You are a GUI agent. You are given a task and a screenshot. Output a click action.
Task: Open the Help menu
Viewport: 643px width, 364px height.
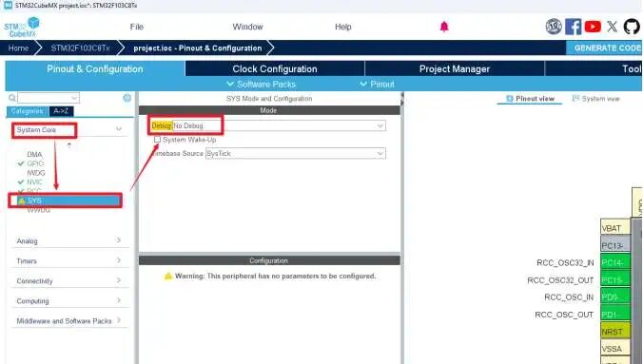[x=342, y=27]
